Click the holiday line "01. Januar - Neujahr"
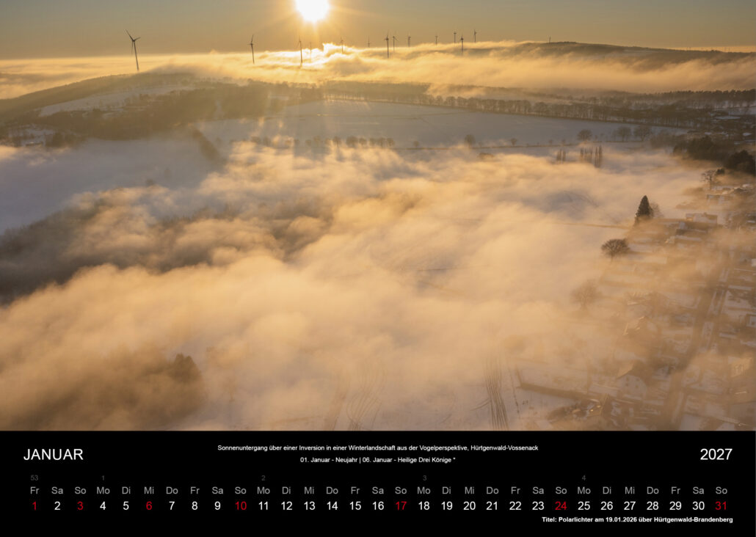Viewport: 756px width, 537px height. tap(328, 460)
